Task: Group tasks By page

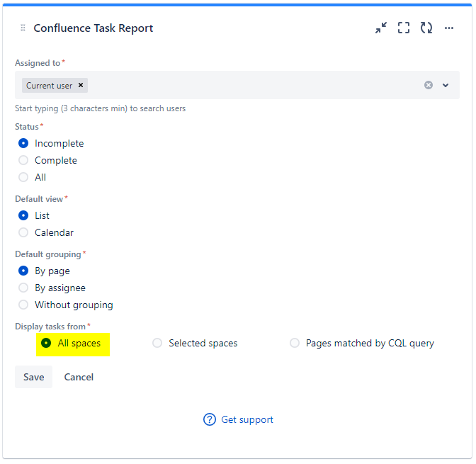Action: [x=23, y=271]
